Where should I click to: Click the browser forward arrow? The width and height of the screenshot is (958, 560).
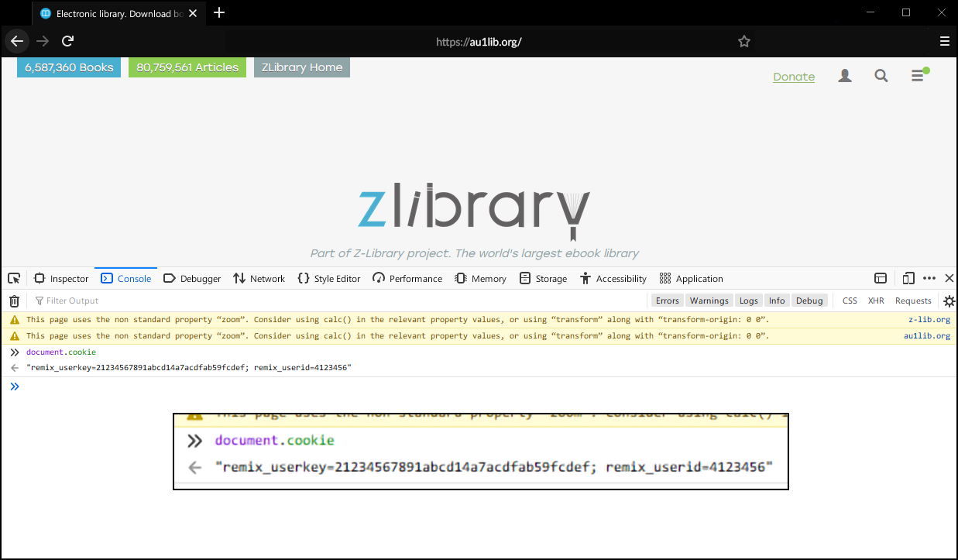pos(43,41)
